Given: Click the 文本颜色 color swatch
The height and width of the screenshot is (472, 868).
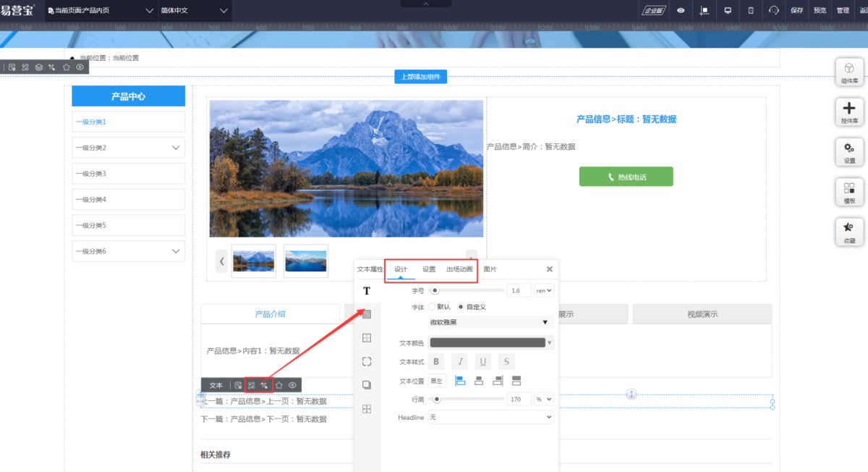Looking at the screenshot, I should [487, 343].
